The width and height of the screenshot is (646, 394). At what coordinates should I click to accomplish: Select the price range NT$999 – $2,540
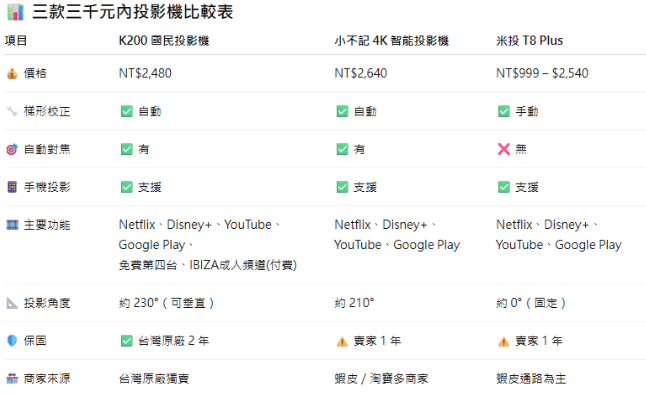click(542, 73)
